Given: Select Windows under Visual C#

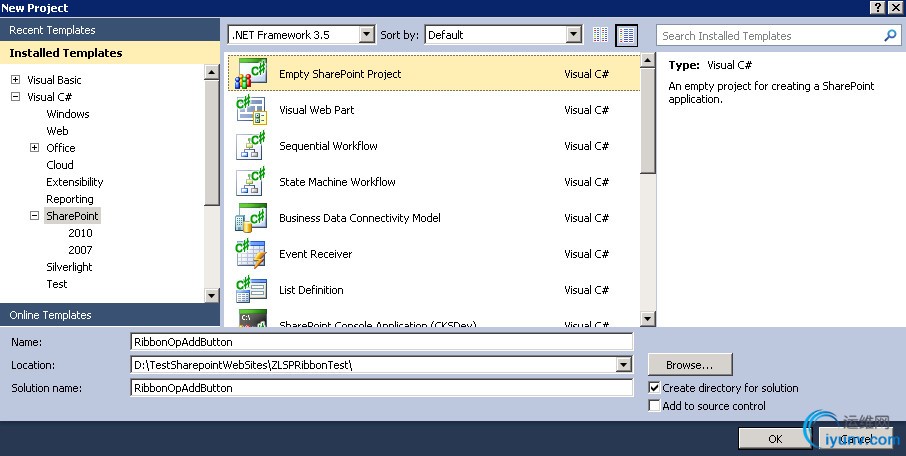Looking at the screenshot, I should 68,114.
